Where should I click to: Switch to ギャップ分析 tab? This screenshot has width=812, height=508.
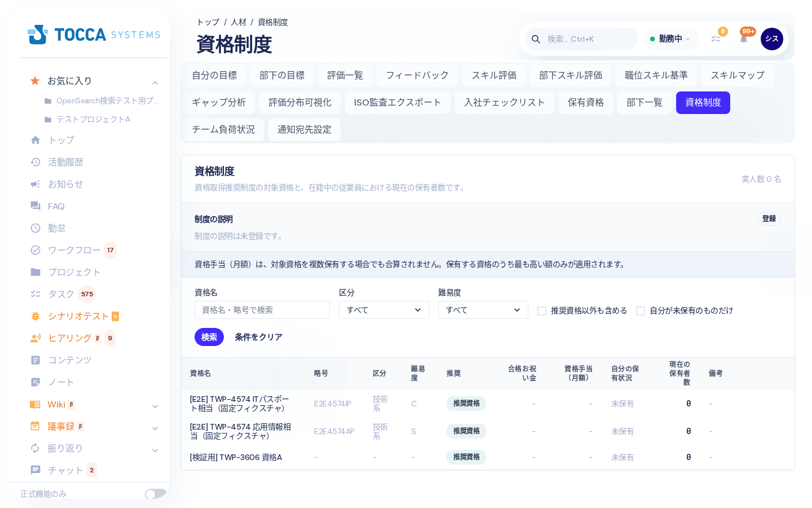pyautogui.click(x=219, y=103)
